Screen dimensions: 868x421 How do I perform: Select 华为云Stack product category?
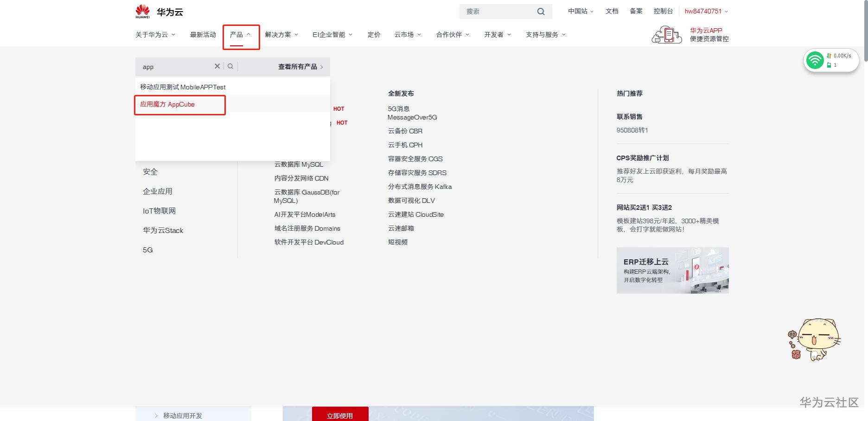pyautogui.click(x=163, y=230)
